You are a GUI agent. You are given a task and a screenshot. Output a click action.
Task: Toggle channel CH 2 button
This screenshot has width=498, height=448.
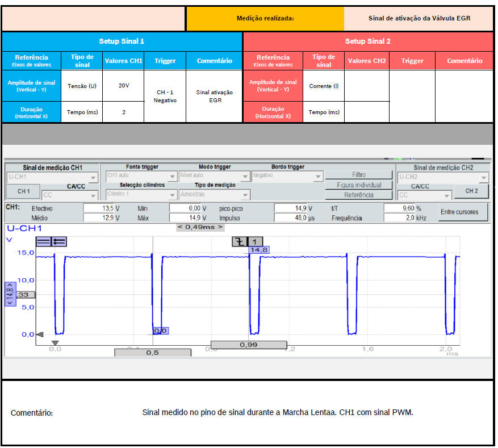tap(472, 191)
